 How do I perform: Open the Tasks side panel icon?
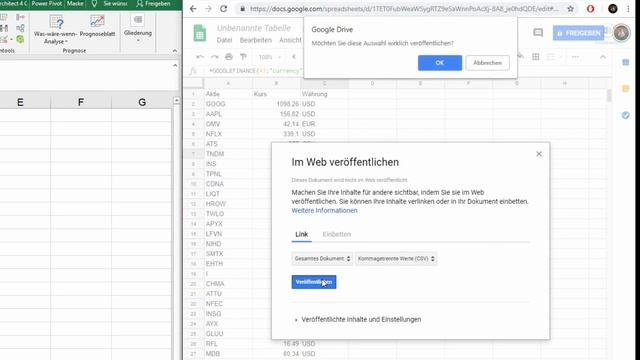click(x=625, y=116)
